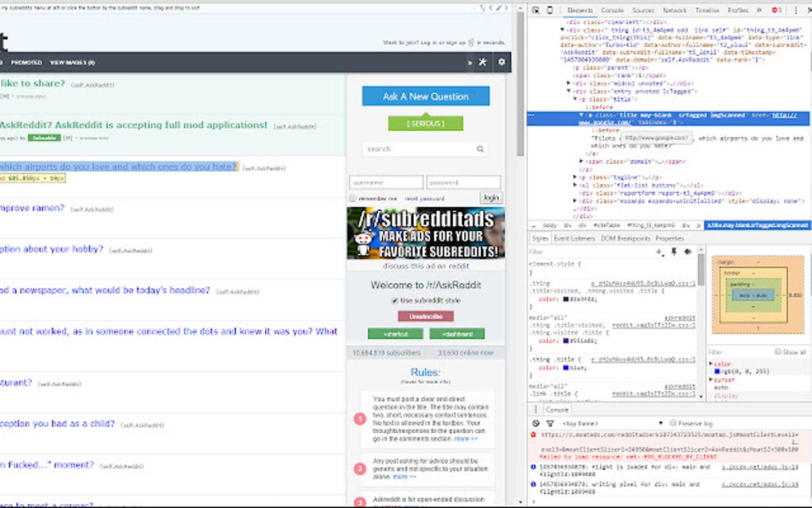This screenshot has width=812, height=508.
Task: Click the red error count badge in DevTools
Action: [775, 10]
